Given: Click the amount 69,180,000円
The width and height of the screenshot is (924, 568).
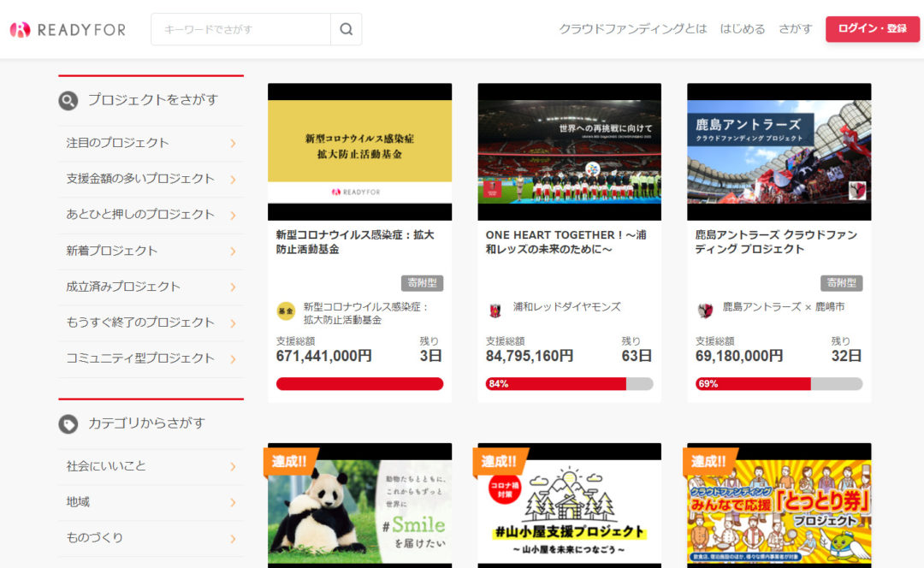Looking at the screenshot, I should pos(739,356).
